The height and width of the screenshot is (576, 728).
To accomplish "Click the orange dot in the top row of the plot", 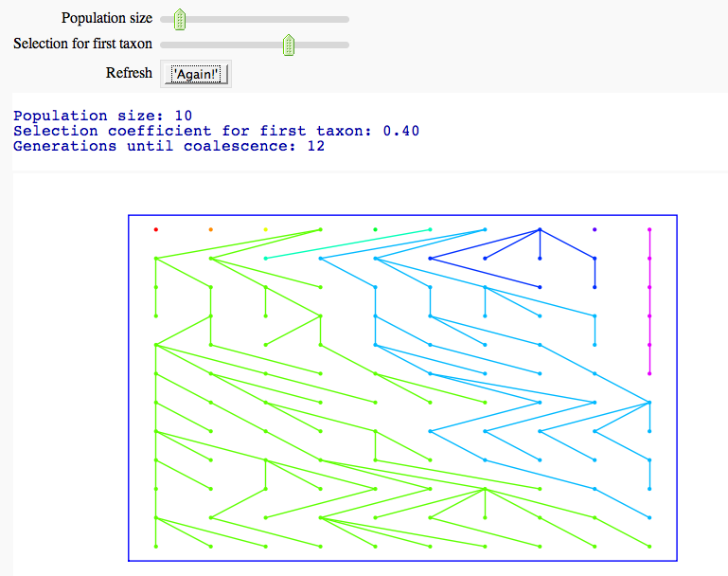I will click(210, 229).
